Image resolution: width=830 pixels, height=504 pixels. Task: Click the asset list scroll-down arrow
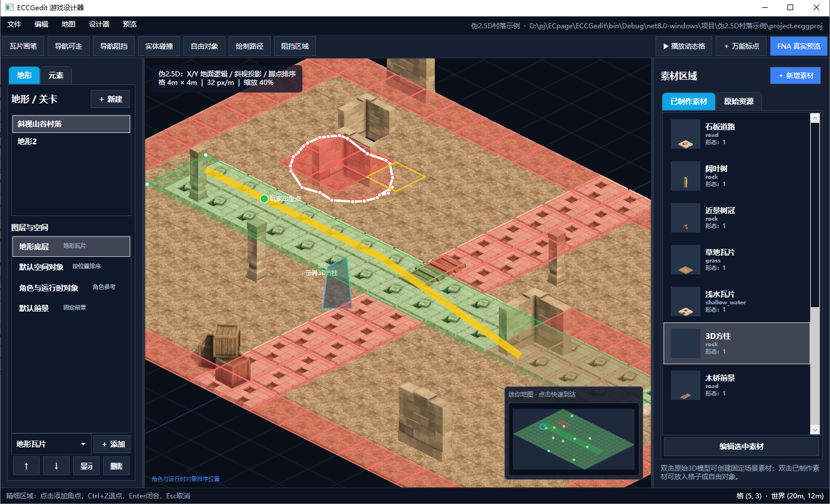[x=815, y=430]
